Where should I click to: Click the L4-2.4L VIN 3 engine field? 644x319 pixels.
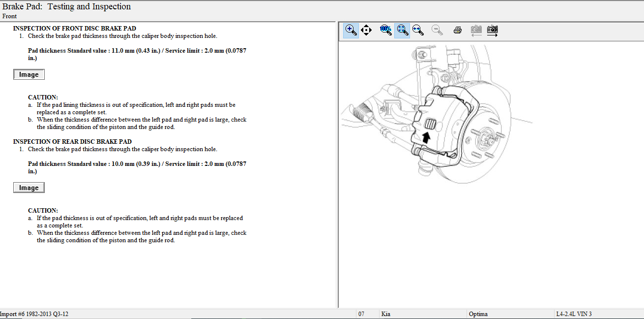coord(574,314)
